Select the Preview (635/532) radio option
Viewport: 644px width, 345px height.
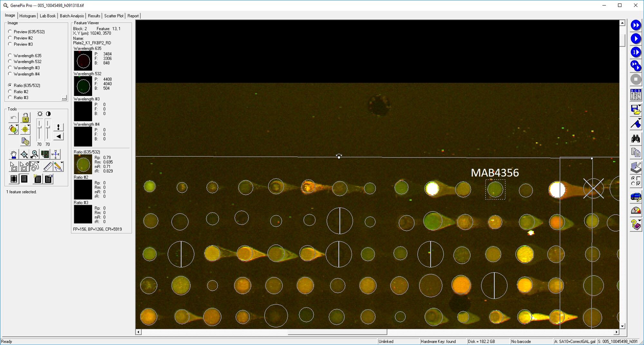click(10, 32)
